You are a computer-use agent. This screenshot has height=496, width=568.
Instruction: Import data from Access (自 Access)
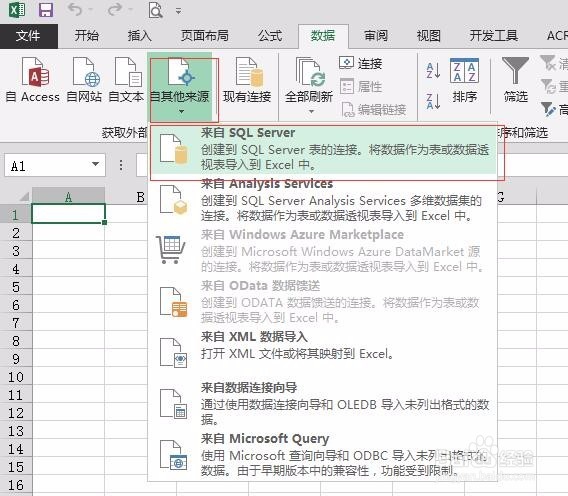33,80
